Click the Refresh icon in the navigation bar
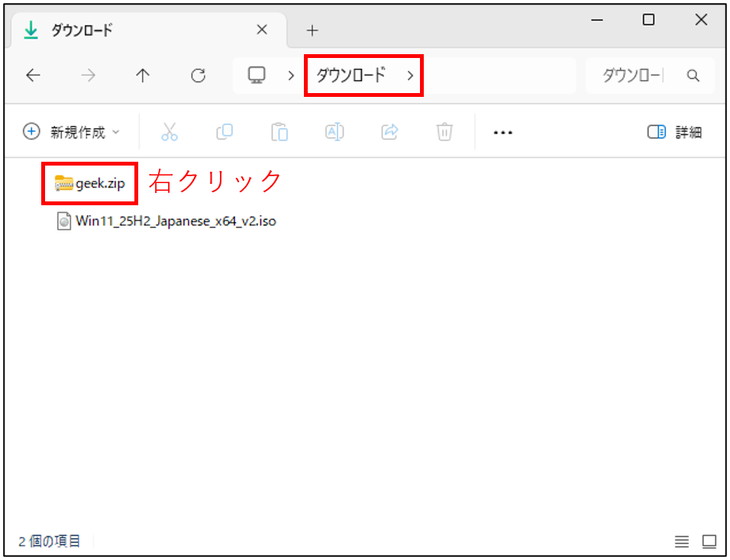Screen dimensions: 730x560 point(198,75)
